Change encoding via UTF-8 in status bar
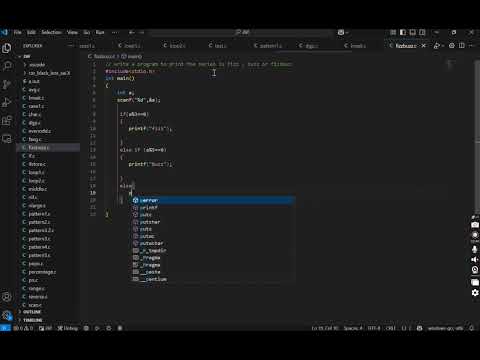The height and width of the screenshot is (360, 480). pos(374,328)
